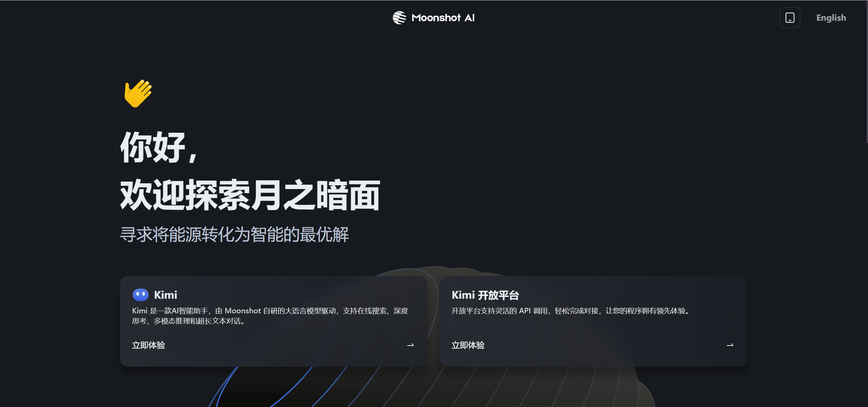Screen dimensions: 868x407
Task: Click the Kimi card title
Action: pos(166,295)
